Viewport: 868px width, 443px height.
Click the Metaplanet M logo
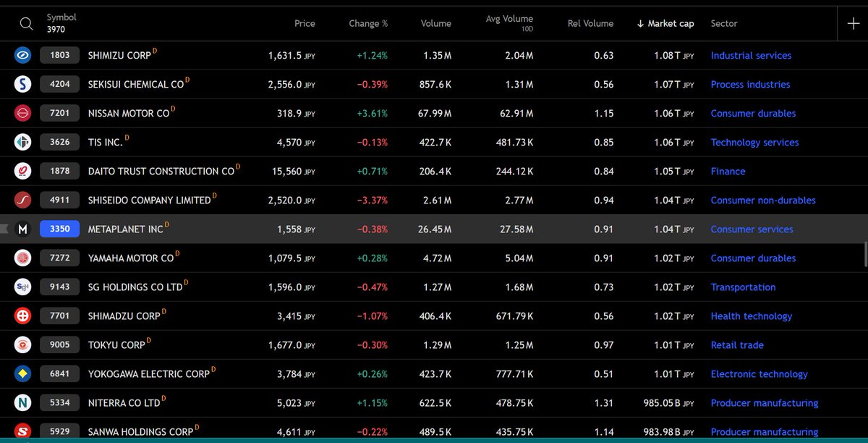[23, 229]
